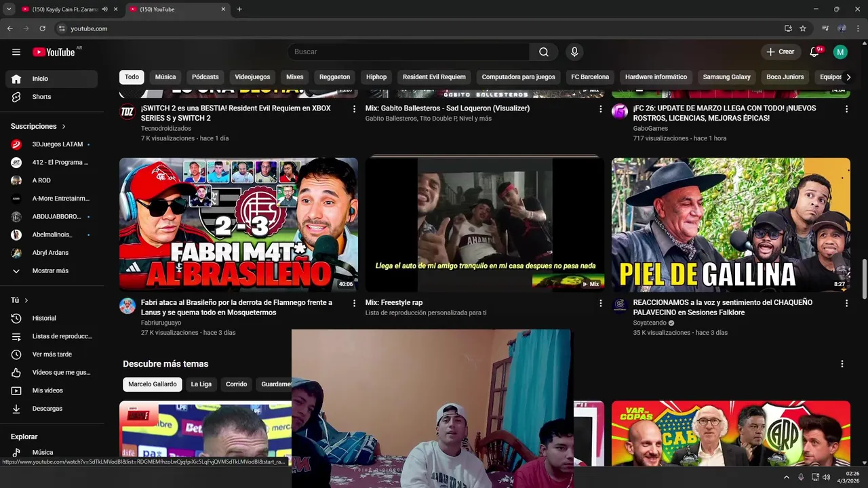This screenshot has width=868, height=488.
Task: Open Shorts from the sidebar
Action: 52,97
